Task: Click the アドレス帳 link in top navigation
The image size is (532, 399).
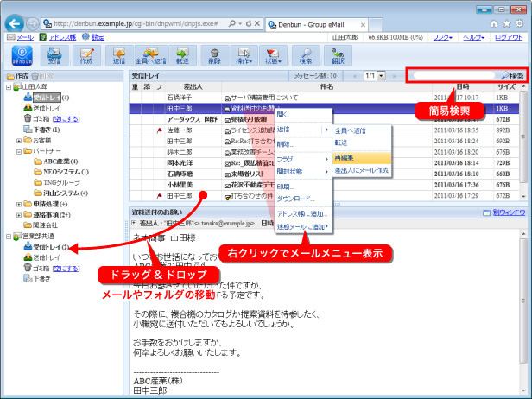Action: click(x=62, y=37)
